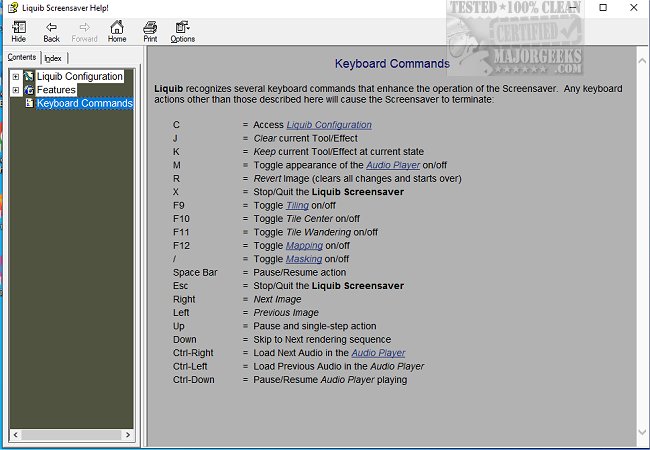Click the 'F12' key label
Screen dimensions: 650x450
(181, 245)
